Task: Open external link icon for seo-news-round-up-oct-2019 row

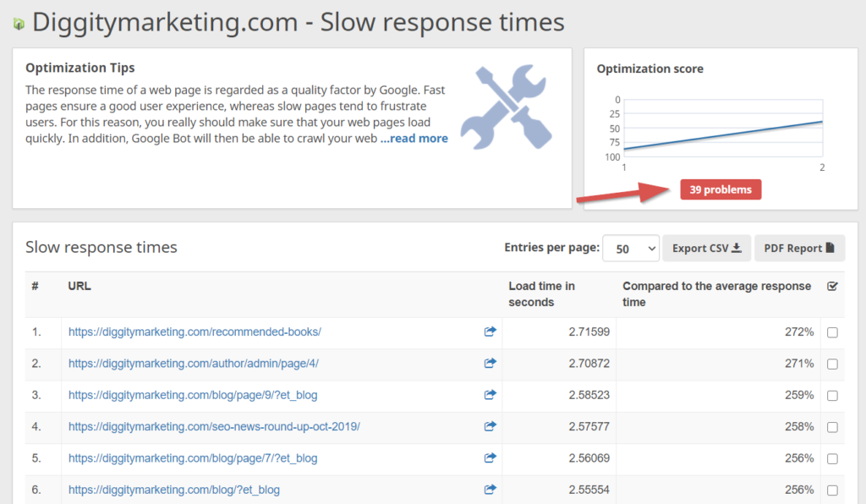Action: click(x=490, y=425)
